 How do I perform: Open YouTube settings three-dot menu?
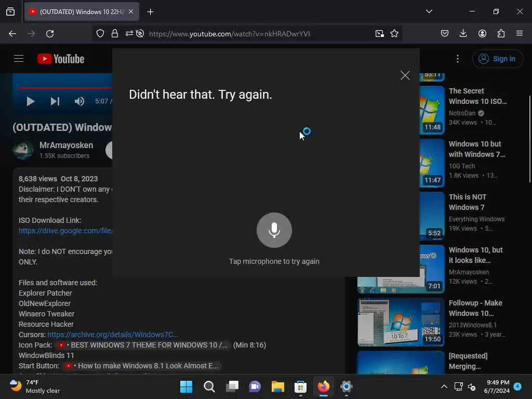coord(458,59)
